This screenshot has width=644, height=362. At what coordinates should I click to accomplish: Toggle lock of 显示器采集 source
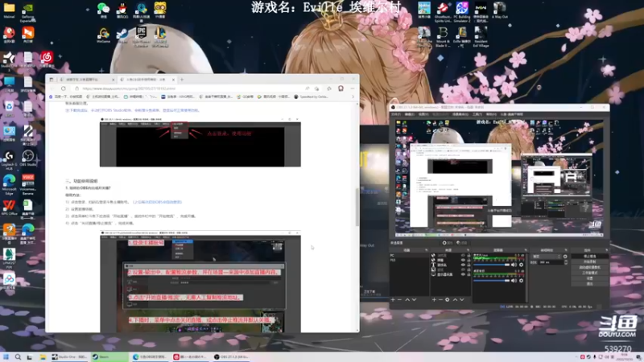[x=469, y=274]
